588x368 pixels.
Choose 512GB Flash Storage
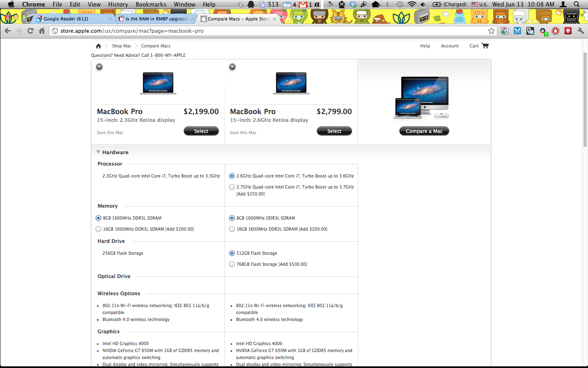click(232, 253)
